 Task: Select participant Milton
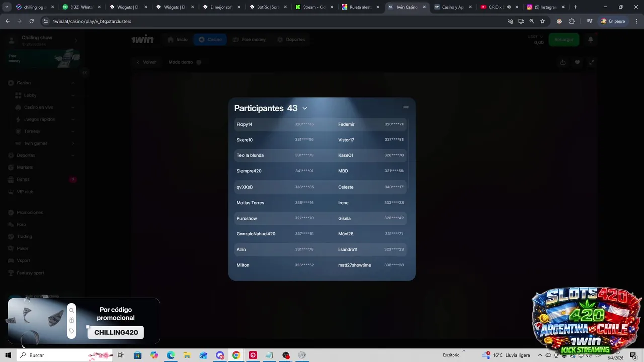[243, 265]
